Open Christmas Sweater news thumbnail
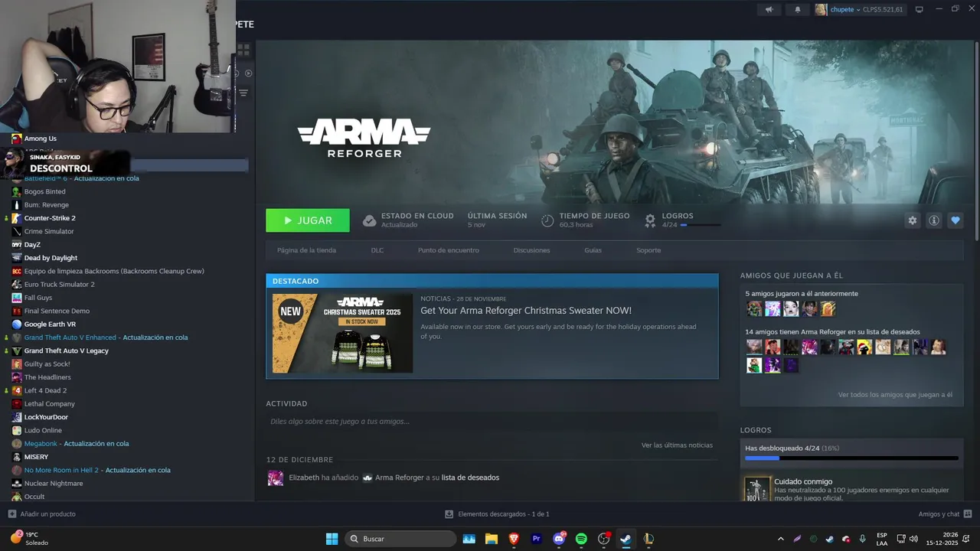This screenshot has height=551, width=980. (342, 333)
